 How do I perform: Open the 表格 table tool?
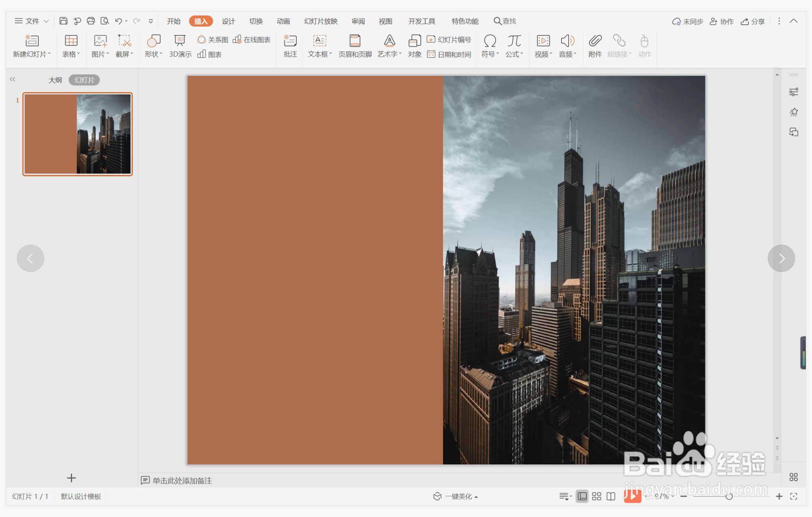coord(71,46)
